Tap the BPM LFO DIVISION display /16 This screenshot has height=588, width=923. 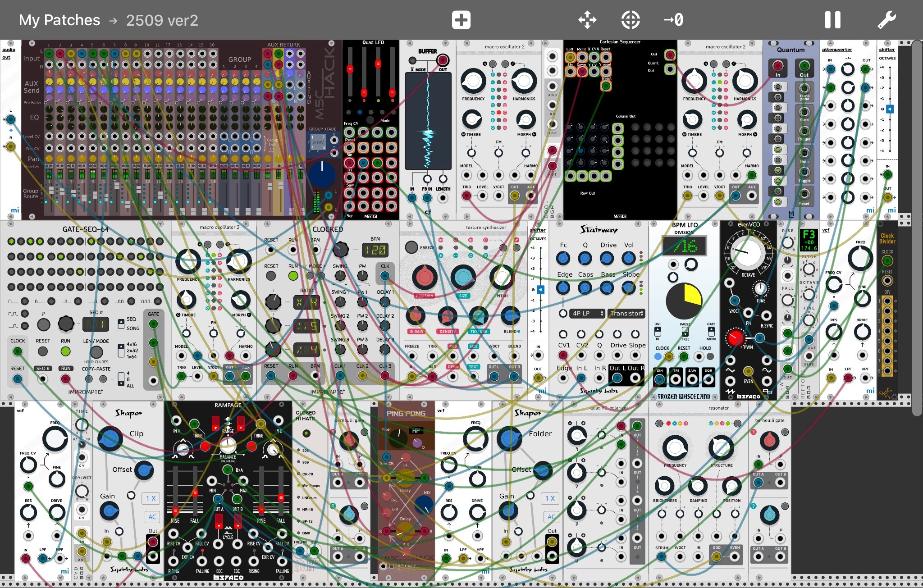[684, 246]
